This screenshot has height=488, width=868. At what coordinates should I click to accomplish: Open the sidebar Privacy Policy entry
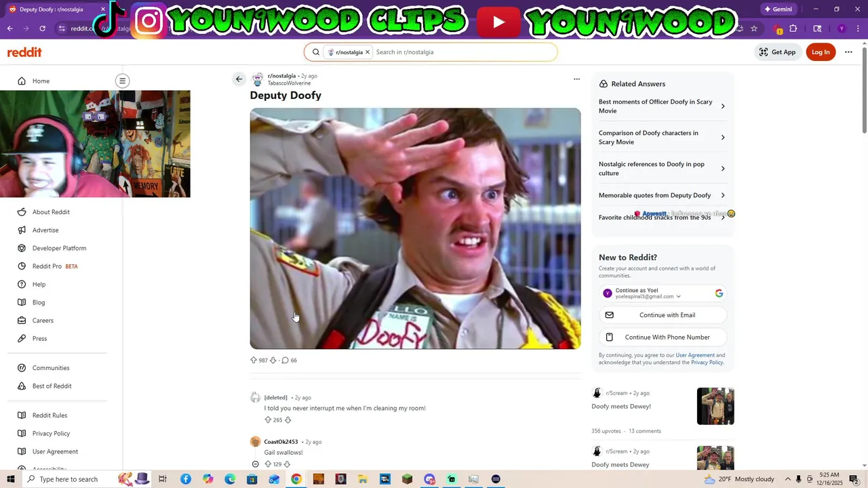point(51,434)
